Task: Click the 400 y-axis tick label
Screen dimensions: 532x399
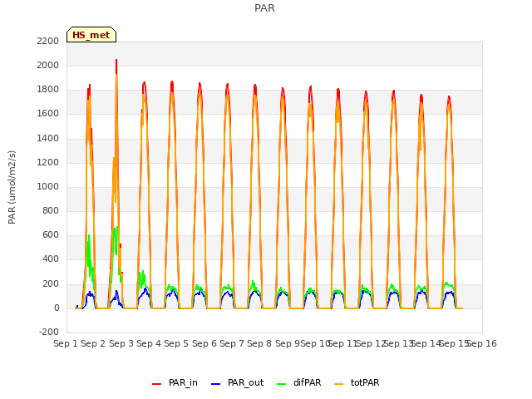Action: [51, 259]
